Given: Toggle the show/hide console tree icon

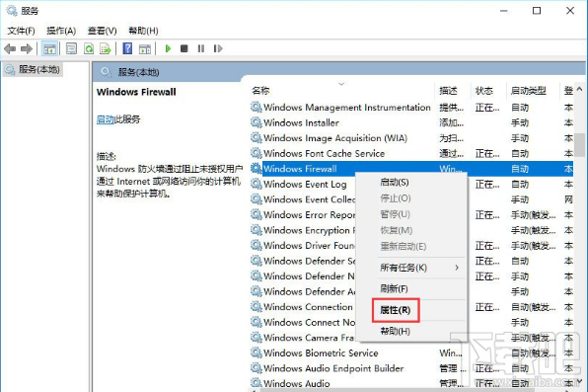Looking at the screenshot, I should pos(49,48).
